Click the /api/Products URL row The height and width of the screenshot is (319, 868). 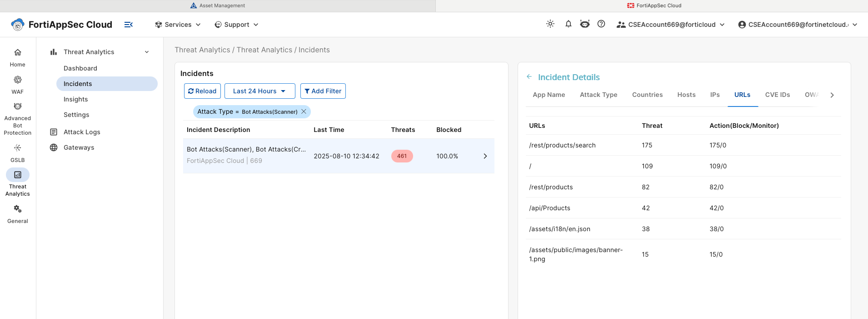[683, 208]
